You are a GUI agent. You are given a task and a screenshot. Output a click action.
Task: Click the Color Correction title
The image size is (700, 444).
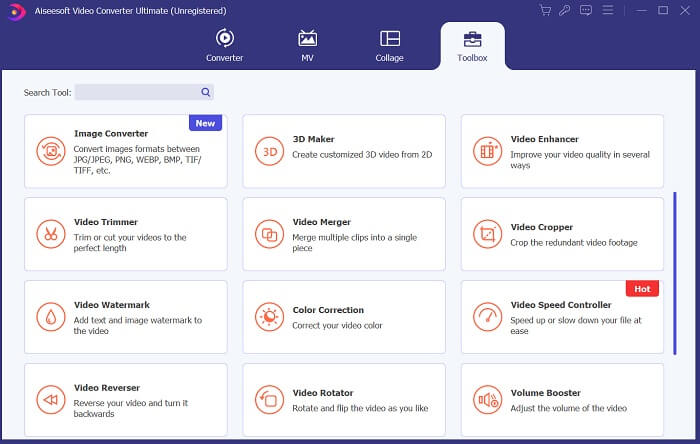click(x=328, y=310)
